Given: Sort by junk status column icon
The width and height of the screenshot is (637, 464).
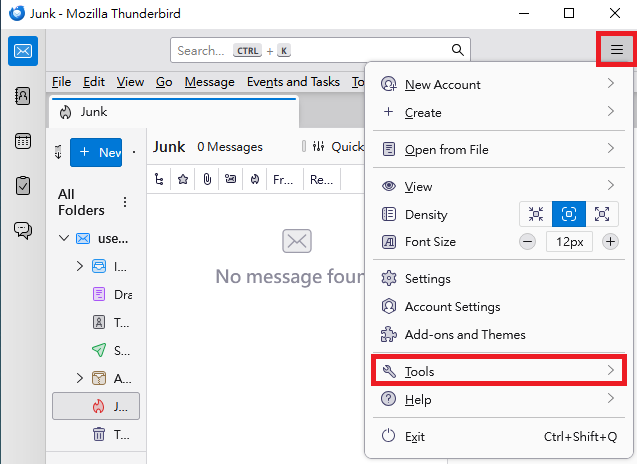Looking at the screenshot, I should 255,179.
